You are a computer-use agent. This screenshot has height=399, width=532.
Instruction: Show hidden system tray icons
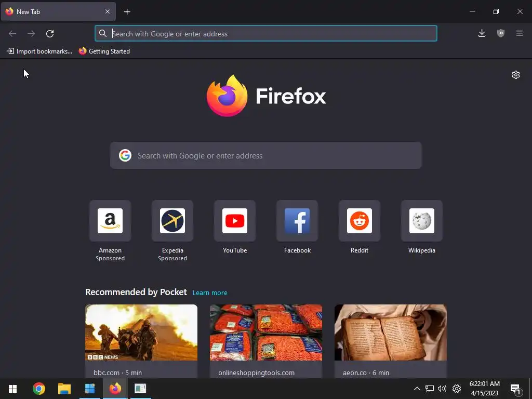(417, 389)
